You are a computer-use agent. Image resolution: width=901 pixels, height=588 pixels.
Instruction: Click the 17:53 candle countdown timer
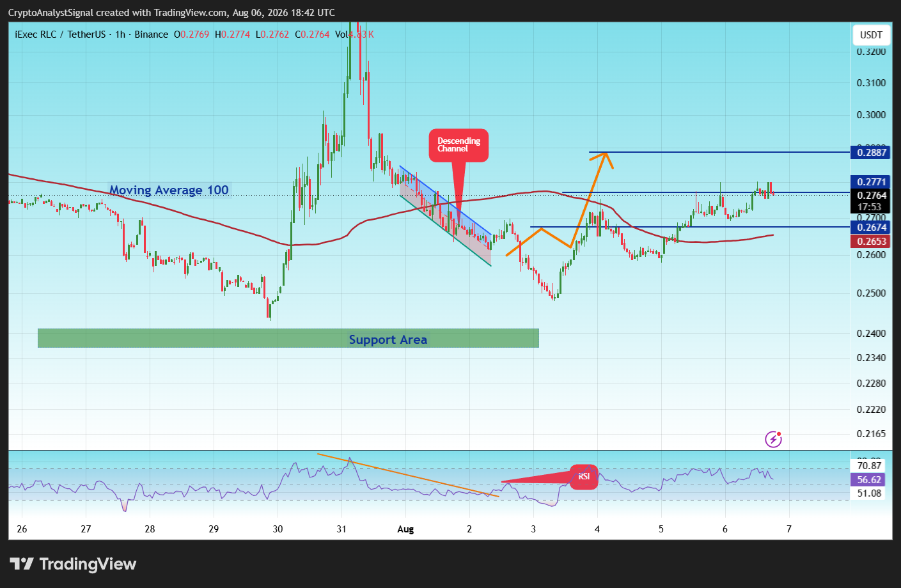click(x=870, y=207)
